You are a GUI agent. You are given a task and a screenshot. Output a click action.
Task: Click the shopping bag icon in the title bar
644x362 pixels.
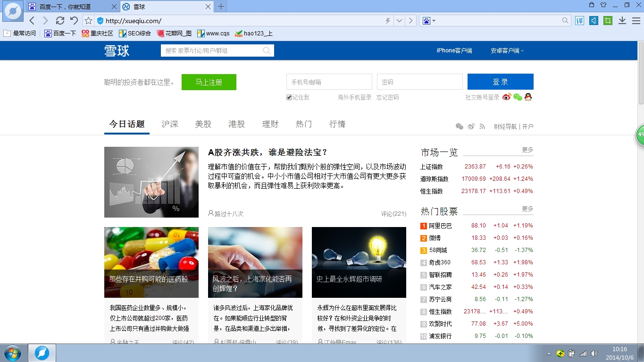pos(592,5)
